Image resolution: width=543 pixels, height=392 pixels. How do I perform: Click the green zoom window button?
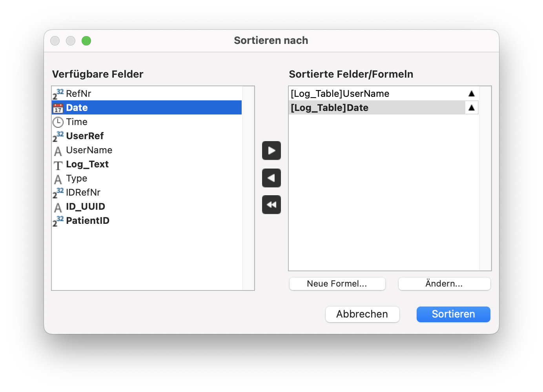(x=86, y=41)
